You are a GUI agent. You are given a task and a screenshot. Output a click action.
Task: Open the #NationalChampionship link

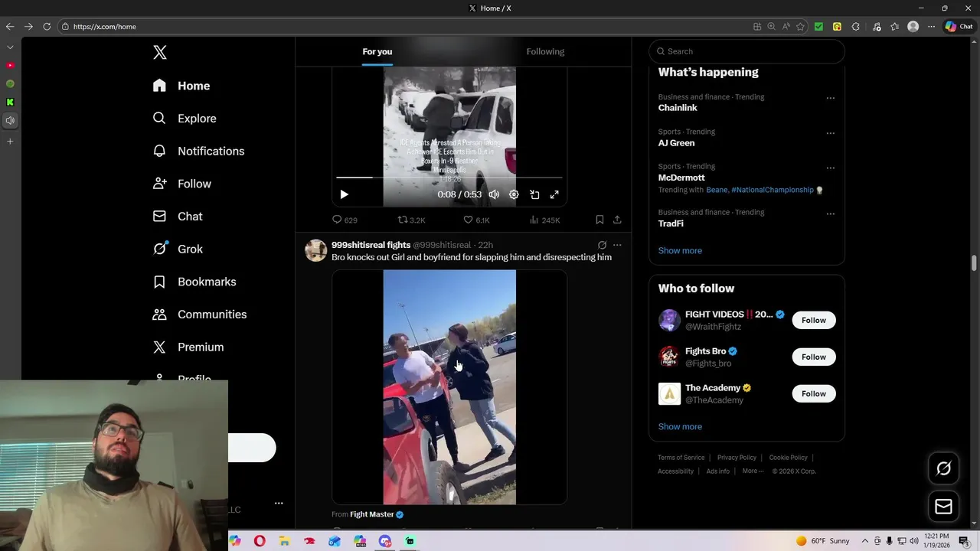[x=773, y=190]
